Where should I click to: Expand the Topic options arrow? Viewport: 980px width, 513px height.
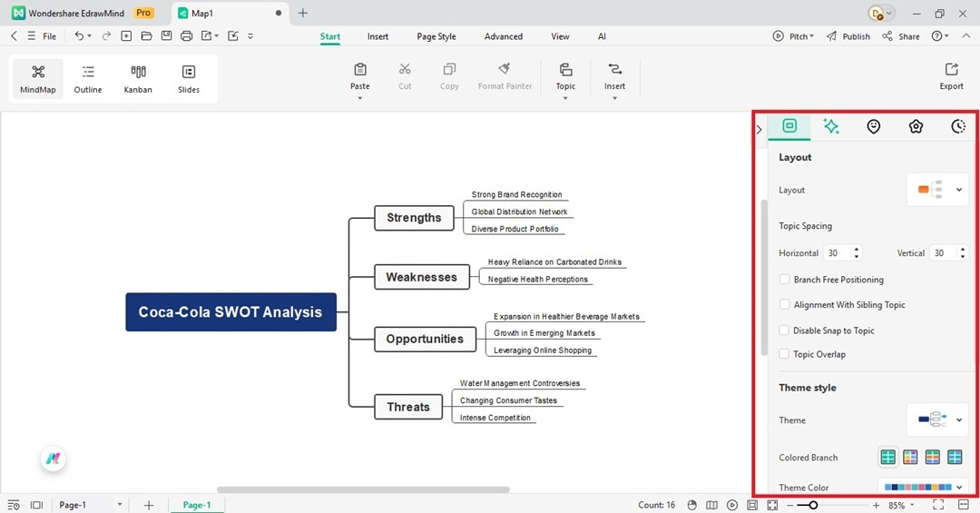[x=565, y=98]
